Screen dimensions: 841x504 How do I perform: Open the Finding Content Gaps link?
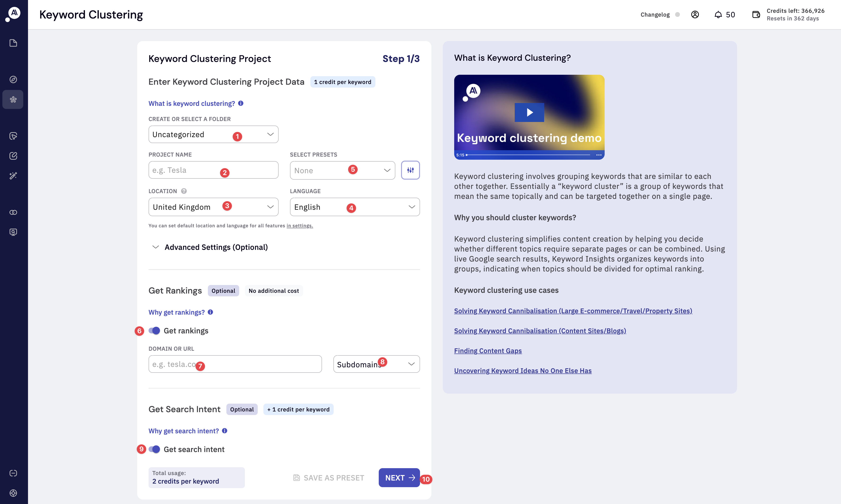pos(488,350)
